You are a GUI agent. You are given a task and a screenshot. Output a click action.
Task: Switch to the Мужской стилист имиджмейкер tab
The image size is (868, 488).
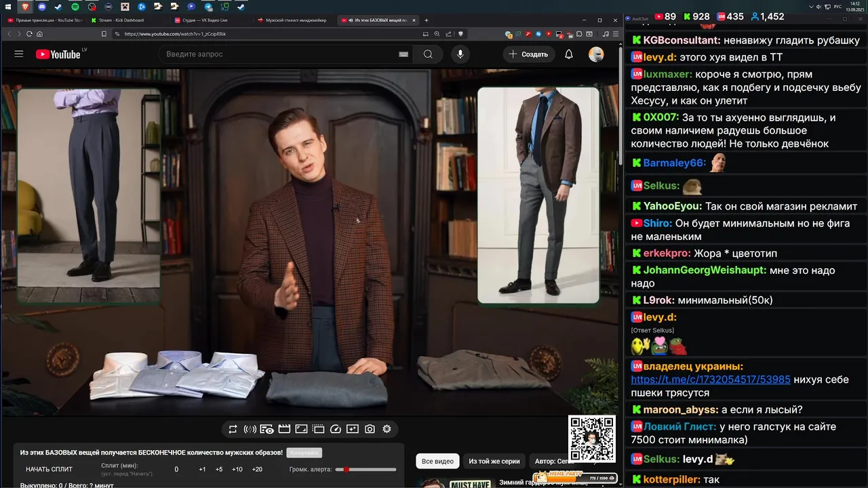coord(295,20)
